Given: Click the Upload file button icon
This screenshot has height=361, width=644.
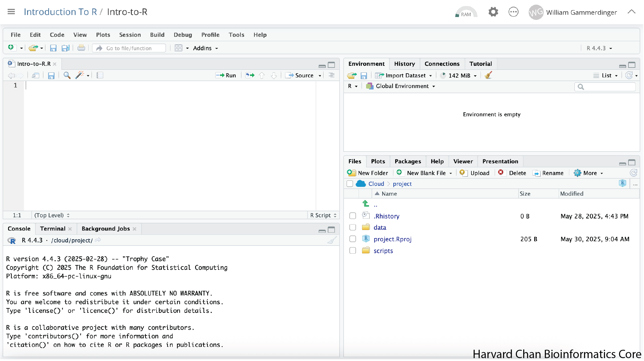Looking at the screenshot, I should (x=463, y=173).
